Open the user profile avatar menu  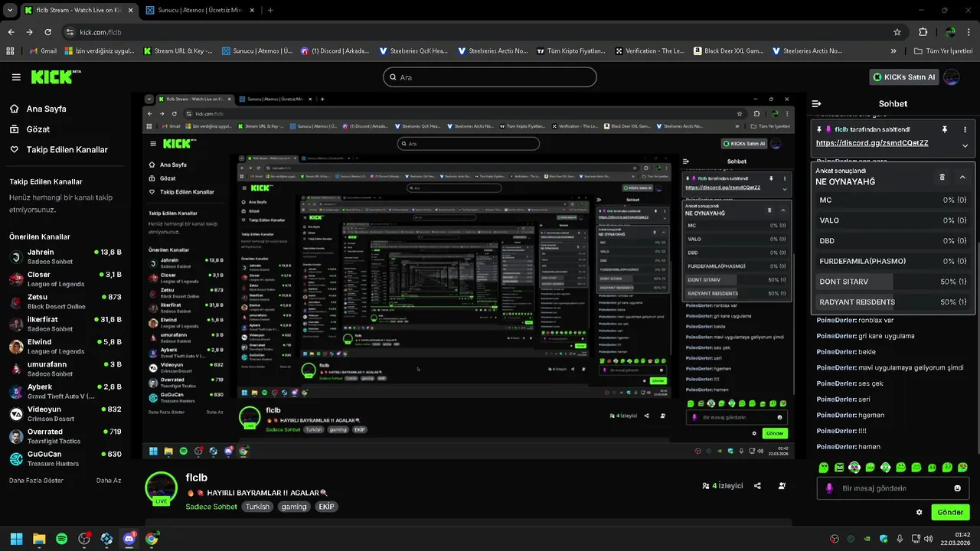(x=952, y=77)
